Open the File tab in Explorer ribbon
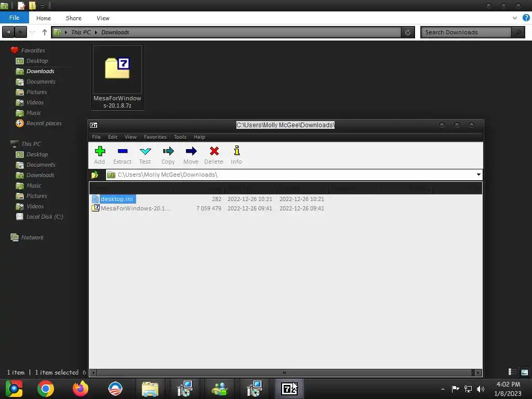 coord(14,18)
